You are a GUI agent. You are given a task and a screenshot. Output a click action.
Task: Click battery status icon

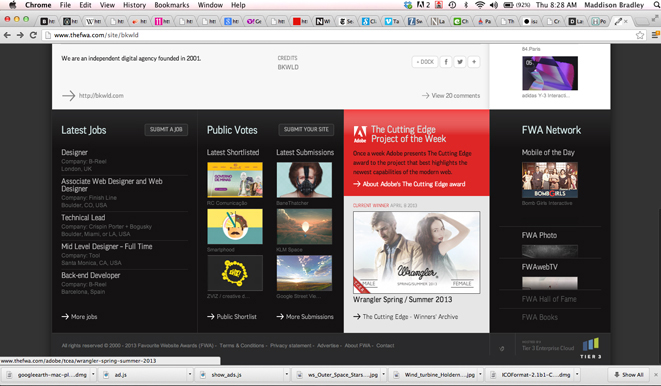(508, 5)
